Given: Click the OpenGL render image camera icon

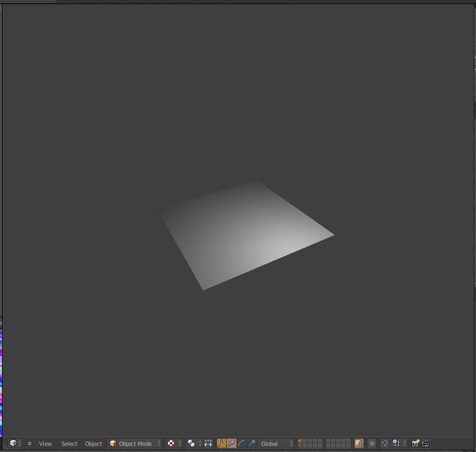Looking at the screenshot, I should click(415, 443).
